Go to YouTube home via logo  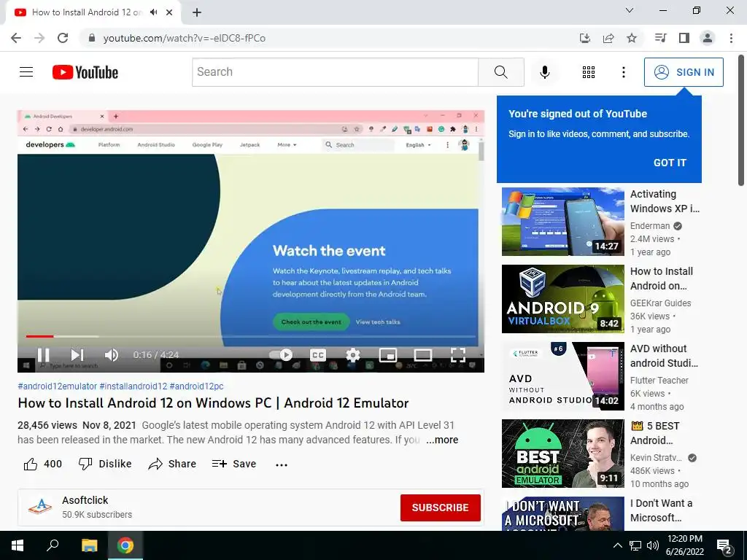(85, 72)
